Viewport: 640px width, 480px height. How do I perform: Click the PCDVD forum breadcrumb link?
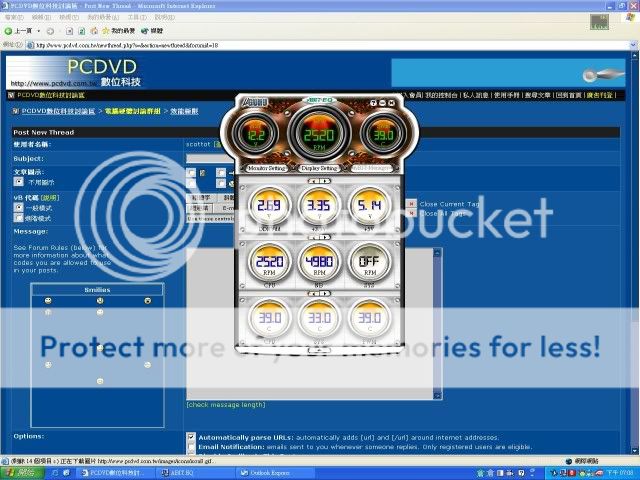[x=58, y=111]
